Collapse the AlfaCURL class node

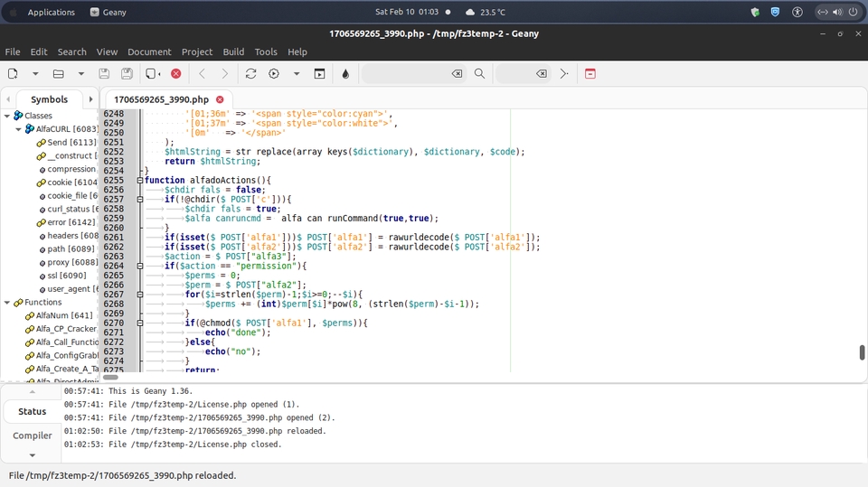click(18, 129)
